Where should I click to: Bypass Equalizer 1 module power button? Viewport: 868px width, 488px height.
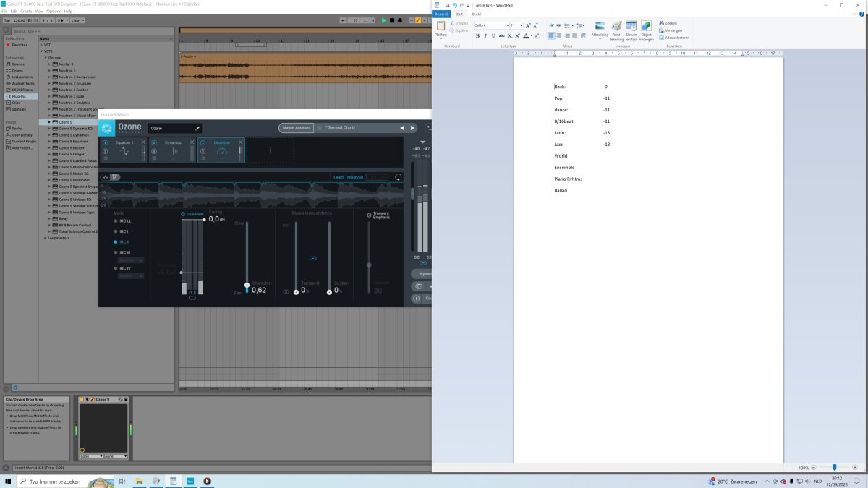click(x=106, y=142)
